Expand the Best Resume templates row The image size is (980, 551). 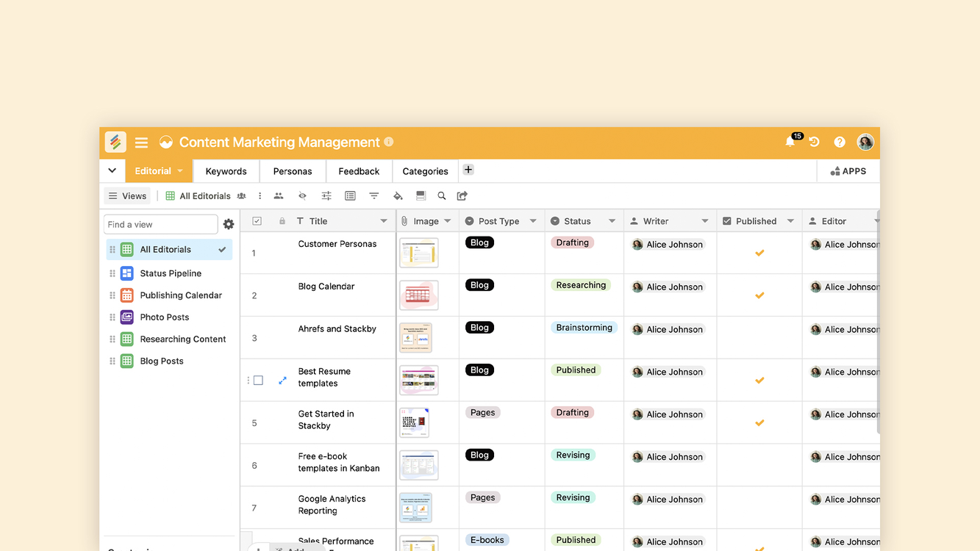click(282, 381)
